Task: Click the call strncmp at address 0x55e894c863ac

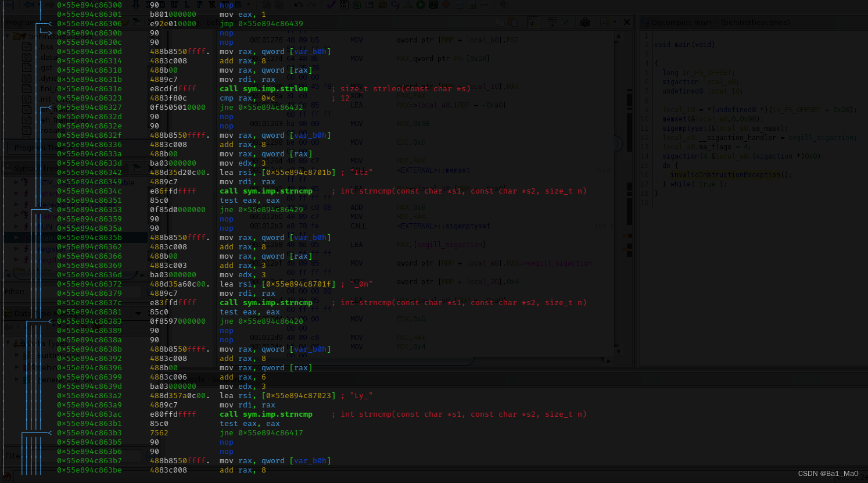Action: tap(266, 414)
